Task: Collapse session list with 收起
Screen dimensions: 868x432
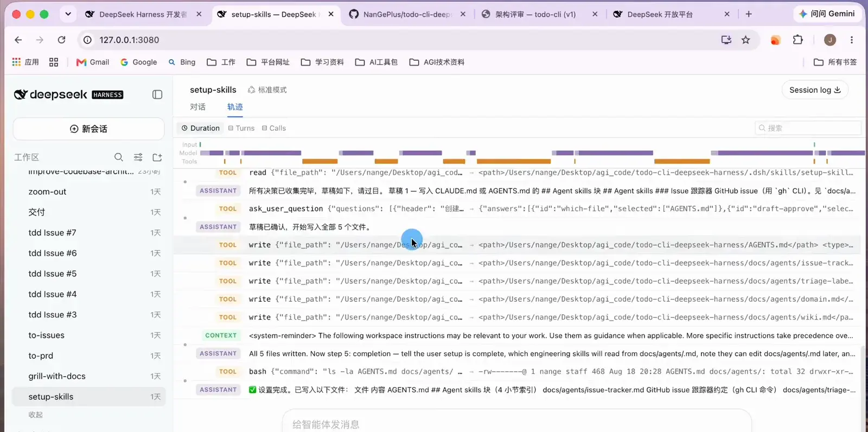Action: [x=36, y=415]
